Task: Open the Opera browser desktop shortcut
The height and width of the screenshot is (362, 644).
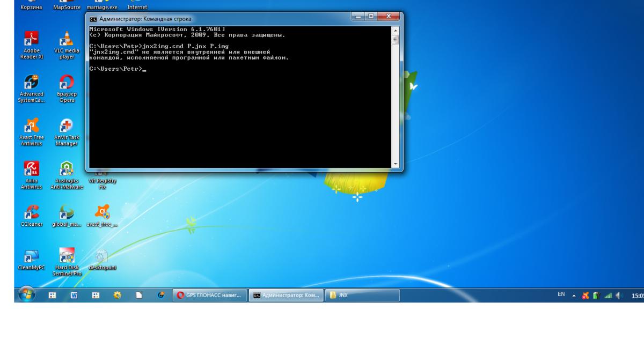Action: click(67, 83)
